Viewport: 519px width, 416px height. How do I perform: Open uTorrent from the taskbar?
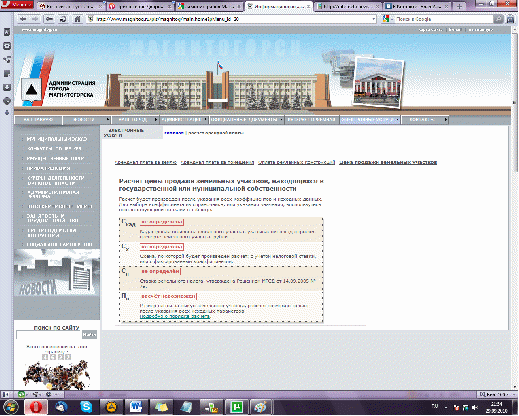pos(236,407)
